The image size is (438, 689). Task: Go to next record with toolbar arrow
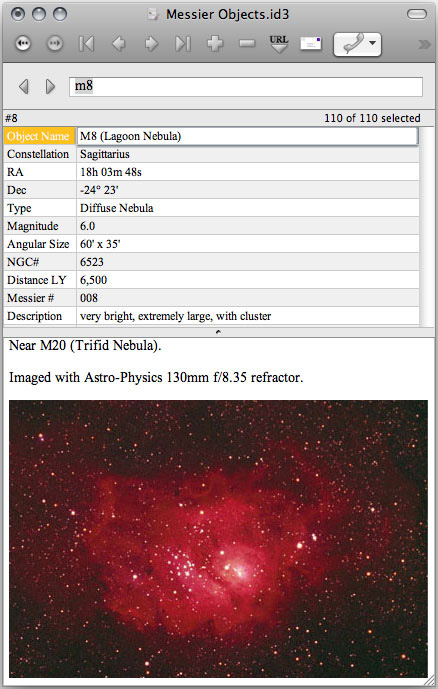pyautogui.click(x=151, y=44)
